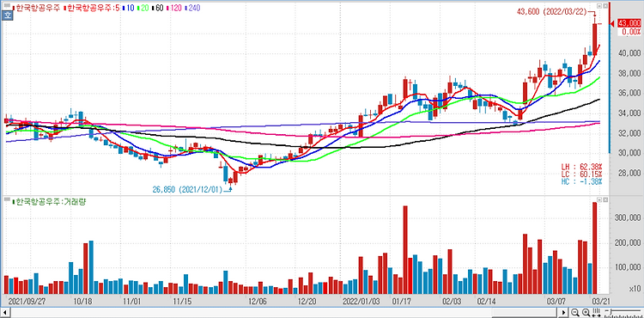Click the bar spacing adjust icon
The image size is (644, 318).
596,313
